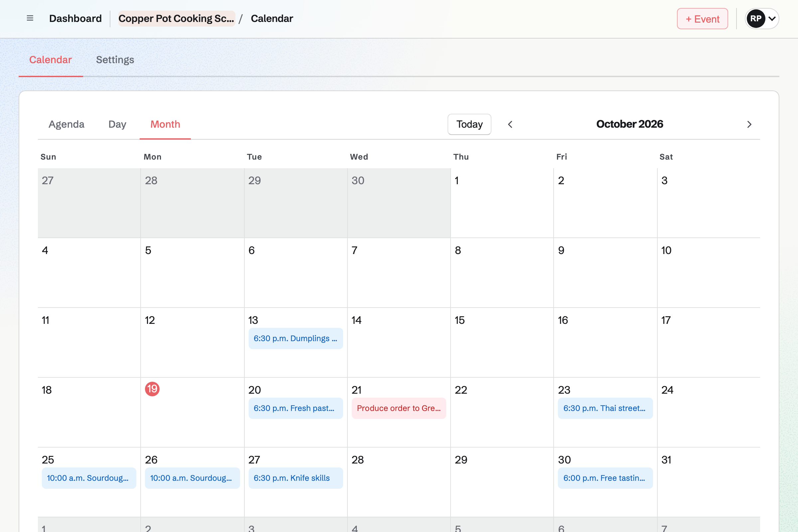Image resolution: width=798 pixels, height=532 pixels.
Task: Select October 31 day cell
Action: click(709, 482)
